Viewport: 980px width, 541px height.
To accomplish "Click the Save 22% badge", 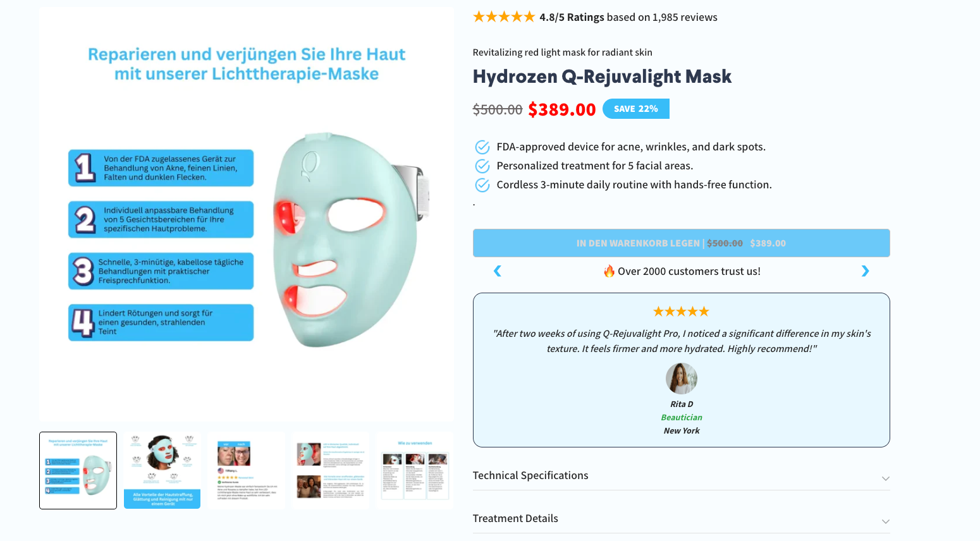I will pyautogui.click(x=635, y=109).
